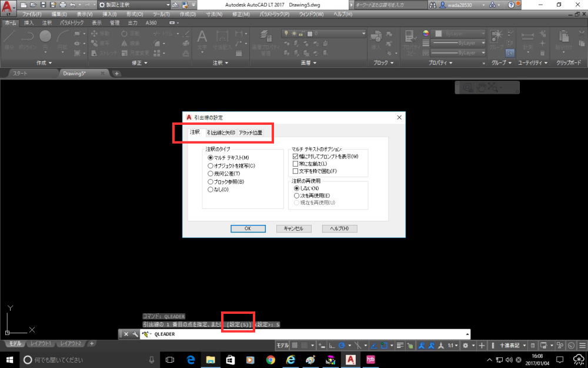This screenshot has width=588, height=368.
Task: Switch to the レイアウト1 layout tab
Action: pos(41,344)
